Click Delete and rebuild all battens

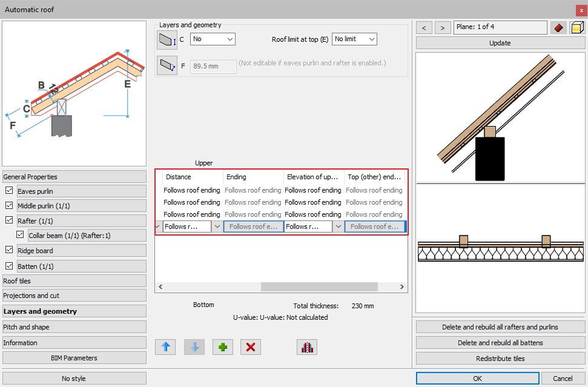coord(500,343)
